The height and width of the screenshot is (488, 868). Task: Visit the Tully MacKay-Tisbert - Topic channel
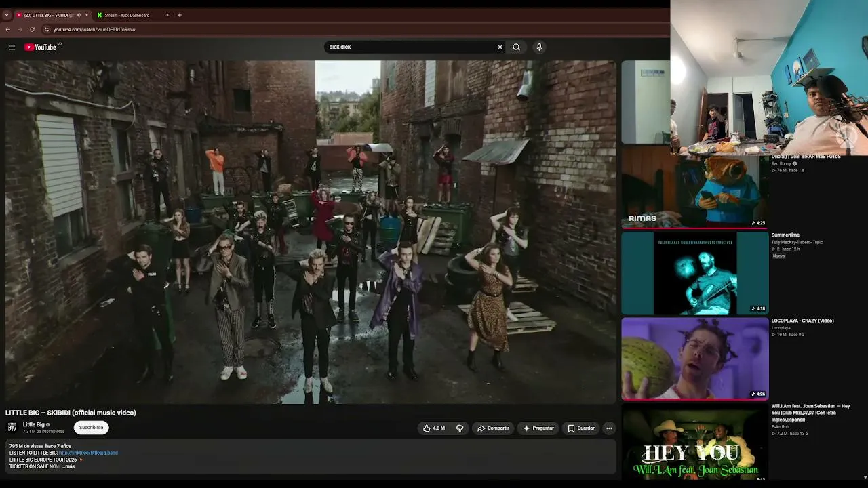(x=797, y=242)
